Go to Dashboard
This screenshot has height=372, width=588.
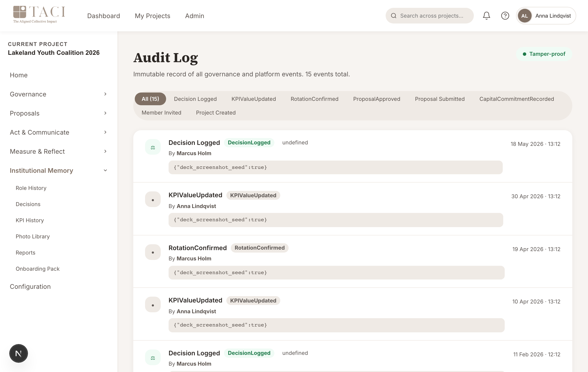(x=104, y=16)
